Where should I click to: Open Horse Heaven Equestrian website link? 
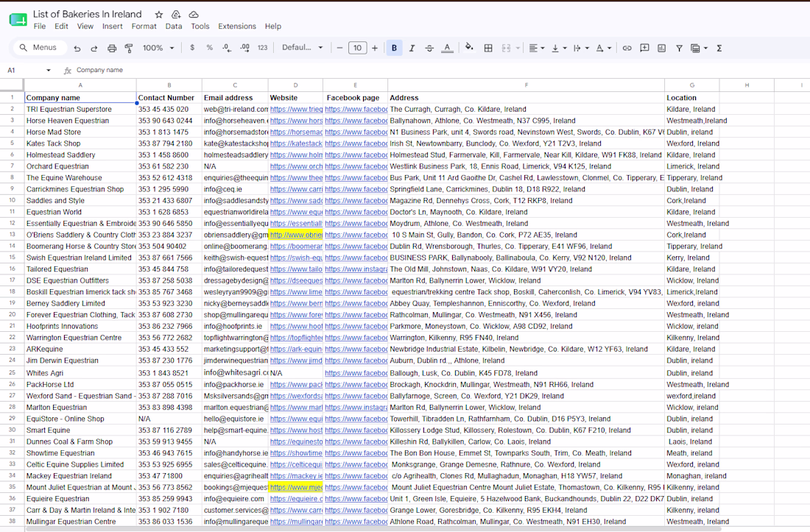[x=296, y=121]
